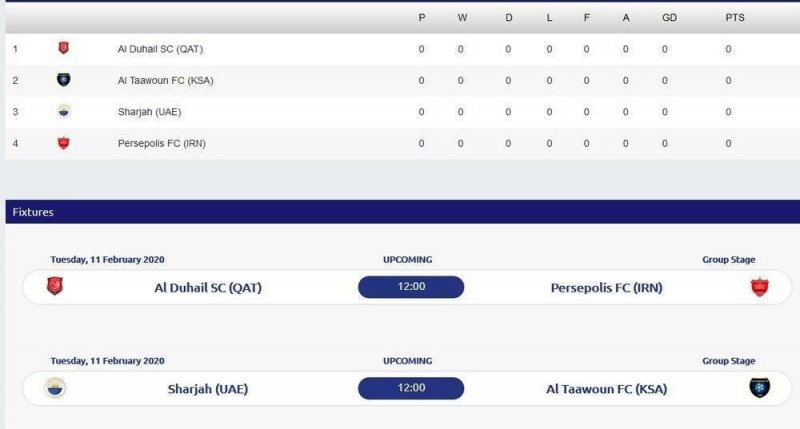Click Sharjah crest in standings table

(63, 111)
